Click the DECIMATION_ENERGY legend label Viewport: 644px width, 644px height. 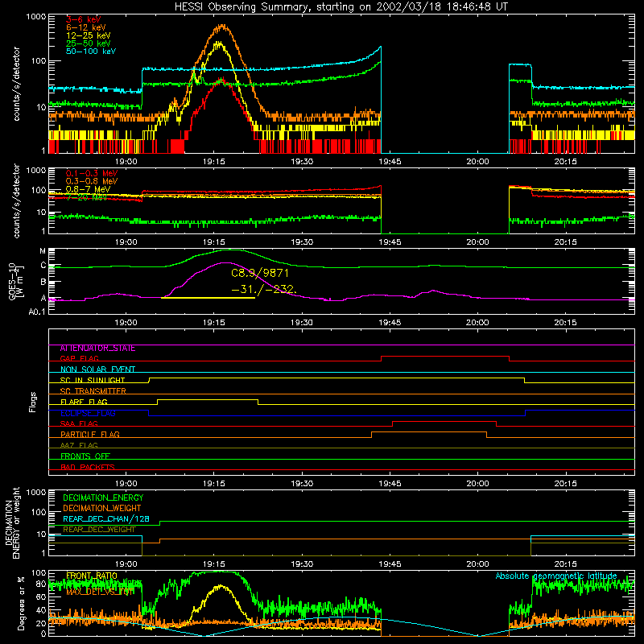point(103,497)
